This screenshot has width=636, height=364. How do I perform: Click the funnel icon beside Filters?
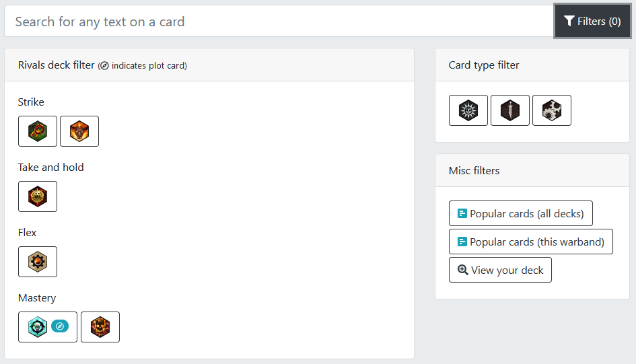[569, 22]
